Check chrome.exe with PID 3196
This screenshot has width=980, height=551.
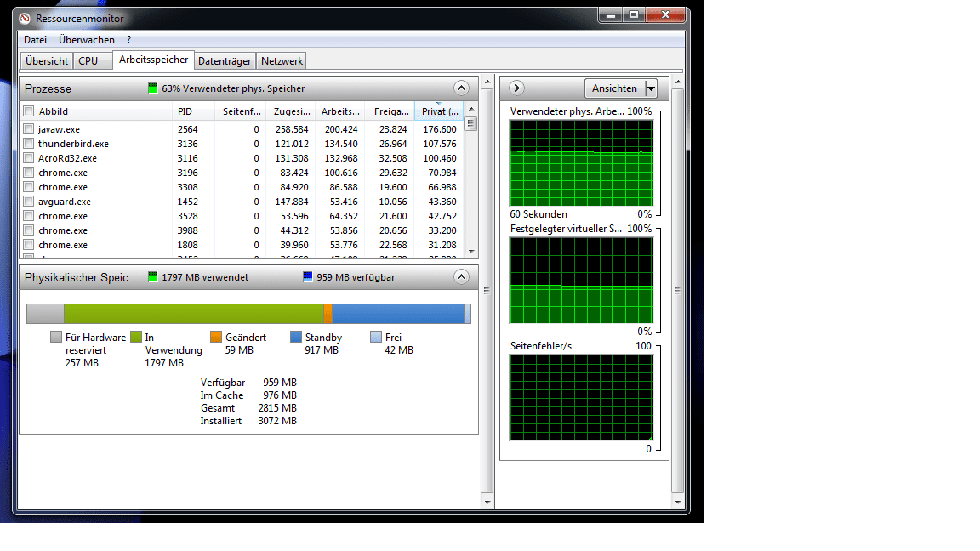28,173
